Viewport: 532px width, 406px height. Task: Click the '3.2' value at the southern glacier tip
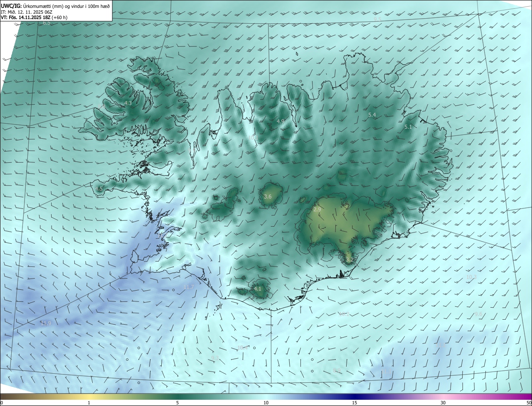[x=350, y=260]
